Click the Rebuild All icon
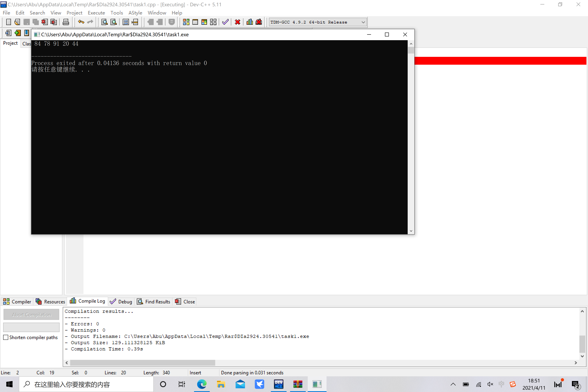This screenshot has width=588, height=392. (x=213, y=22)
